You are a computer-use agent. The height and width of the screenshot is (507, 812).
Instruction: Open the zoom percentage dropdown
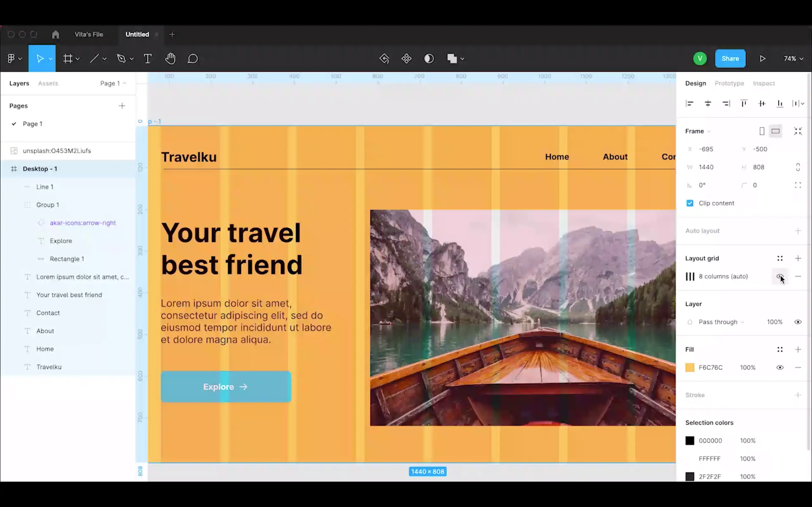[x=793, y=58]
